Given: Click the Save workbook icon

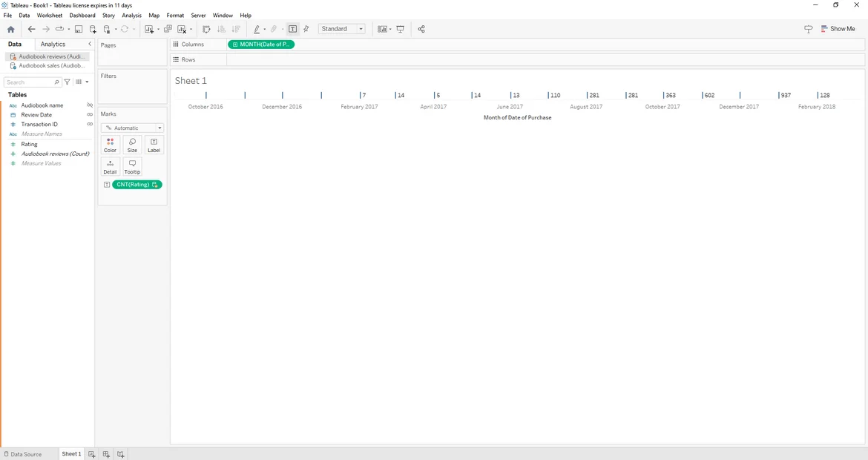Looking at the screenshot, I should click(x=79, y=30).
